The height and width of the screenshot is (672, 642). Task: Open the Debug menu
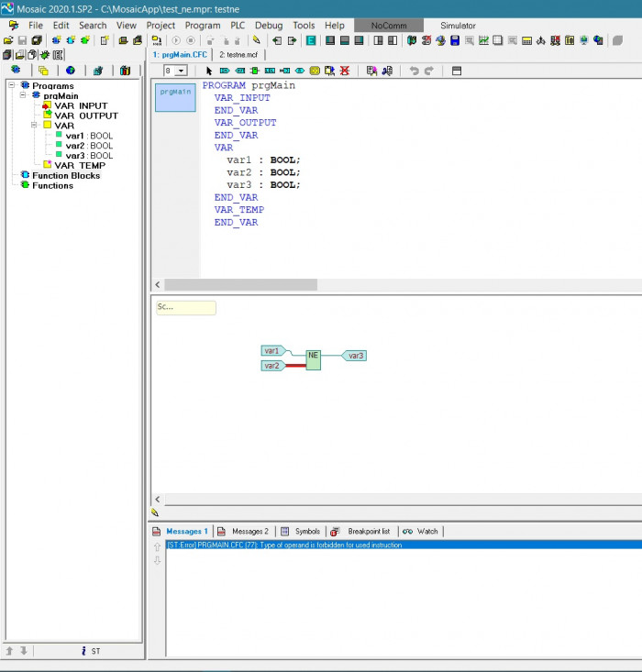[269, 26]
